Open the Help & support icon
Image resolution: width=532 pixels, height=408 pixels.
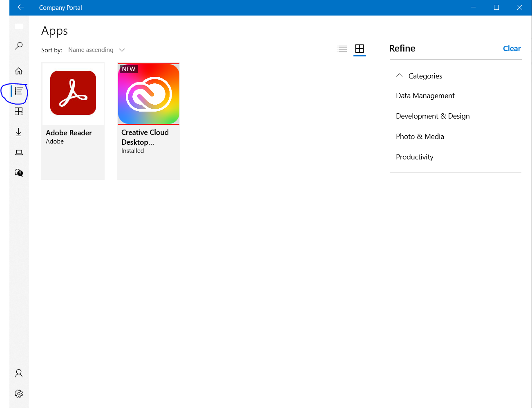coord(19,173)
